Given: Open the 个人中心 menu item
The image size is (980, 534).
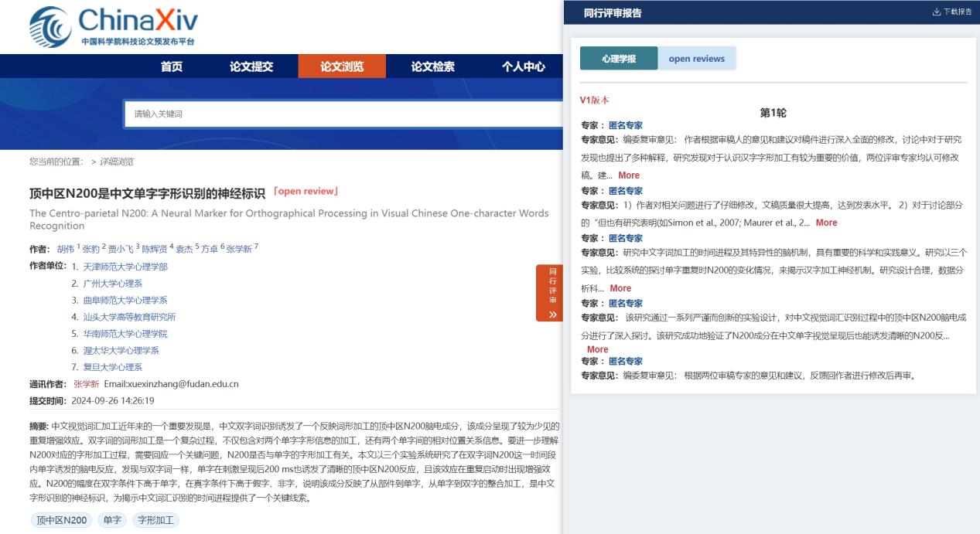Looking at the screenshot, I should click(523, 66).
